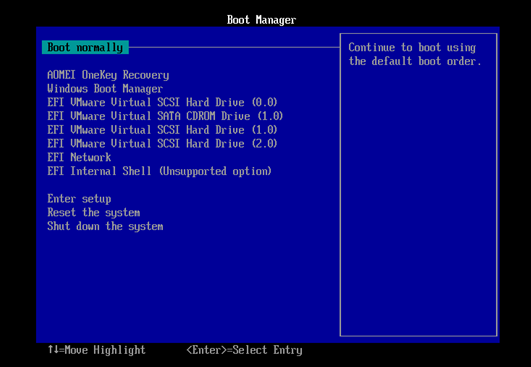Click the Move Highlight hint text
The image size is (531, 367).
pyautogui.click(x=97, y=350)
